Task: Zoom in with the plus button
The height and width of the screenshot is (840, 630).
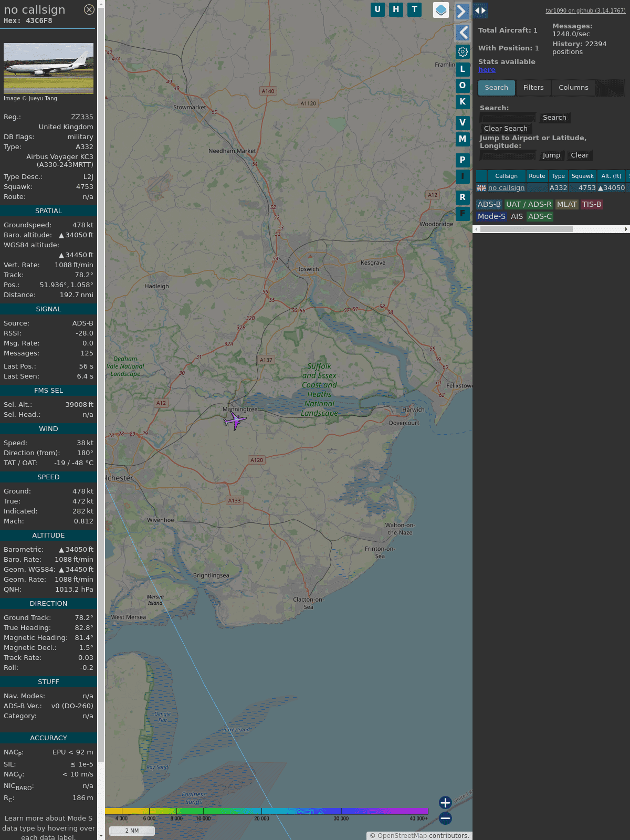Action: pos(445,802)
